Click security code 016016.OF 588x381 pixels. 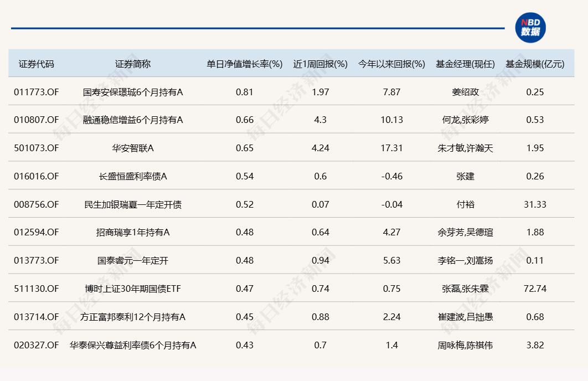(x=37, y=176)
